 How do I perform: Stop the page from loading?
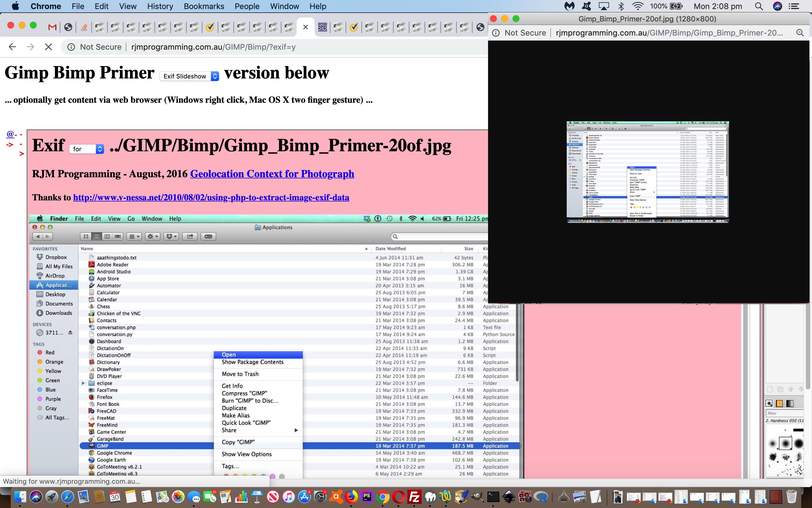click(48, 47)
